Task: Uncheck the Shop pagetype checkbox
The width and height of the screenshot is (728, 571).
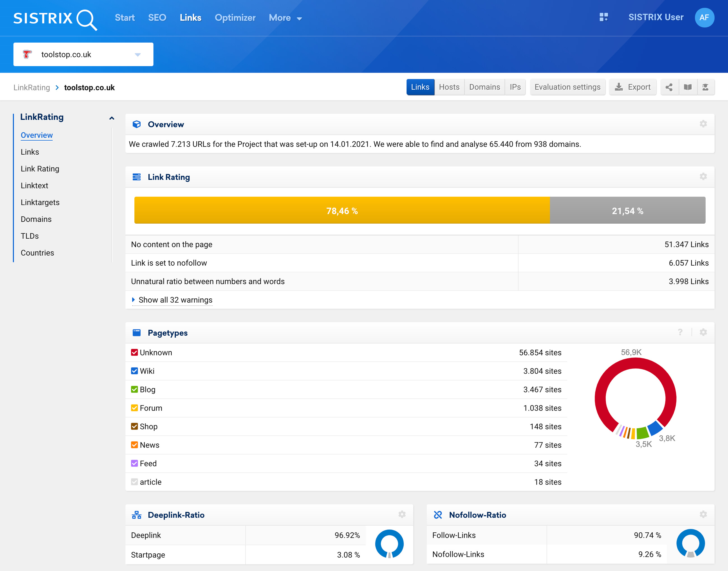Action: click(x=134, y=427)
